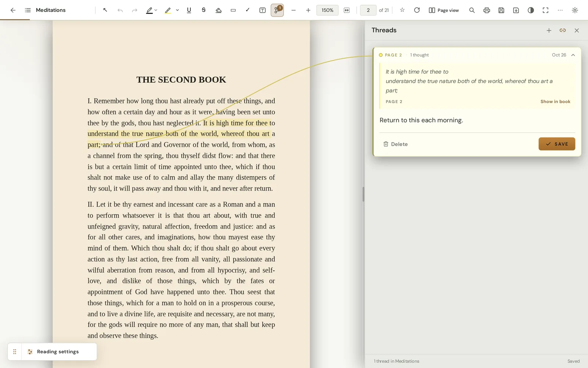Click the '1 thread in Meditations' status text

[x=397, y=361]
